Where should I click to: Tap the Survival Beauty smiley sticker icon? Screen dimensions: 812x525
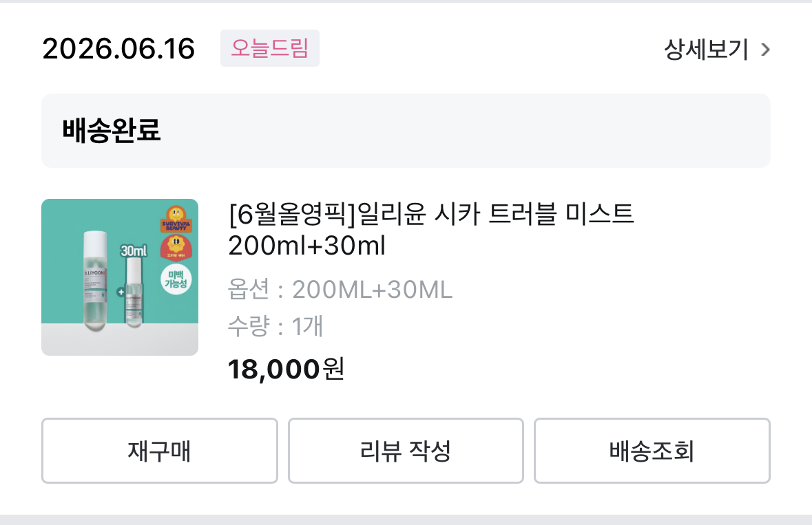tap(176, 219)
